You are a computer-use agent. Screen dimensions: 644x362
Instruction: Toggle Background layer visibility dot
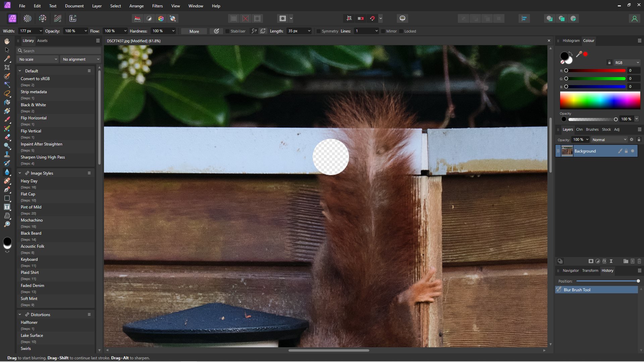point(633,151)
